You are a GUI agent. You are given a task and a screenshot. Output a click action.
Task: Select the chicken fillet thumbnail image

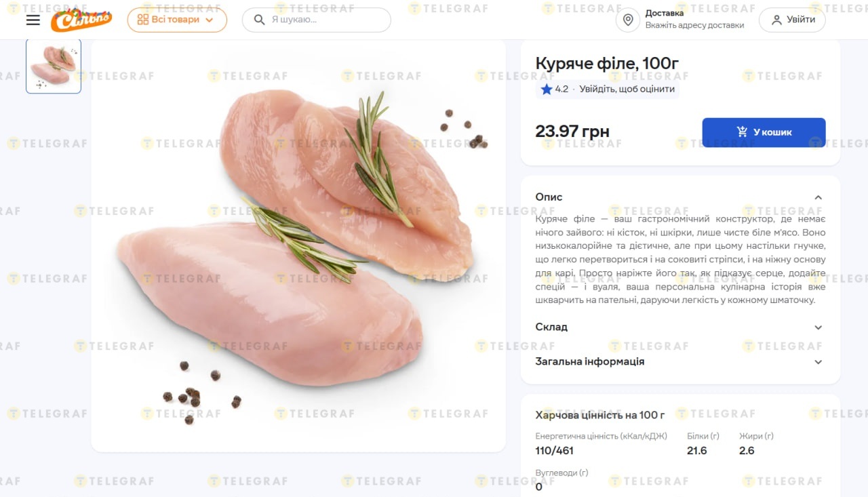pyautogui.click(x=54, y=66)
